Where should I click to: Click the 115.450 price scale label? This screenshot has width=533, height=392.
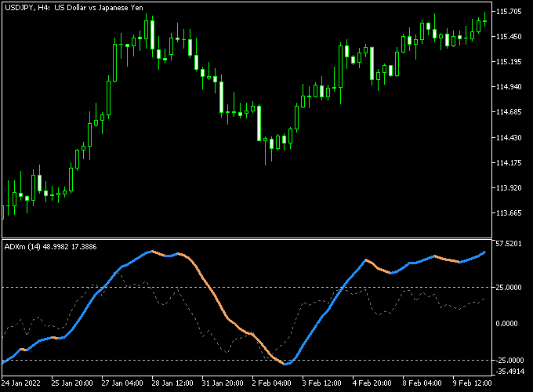pos(509,36)
